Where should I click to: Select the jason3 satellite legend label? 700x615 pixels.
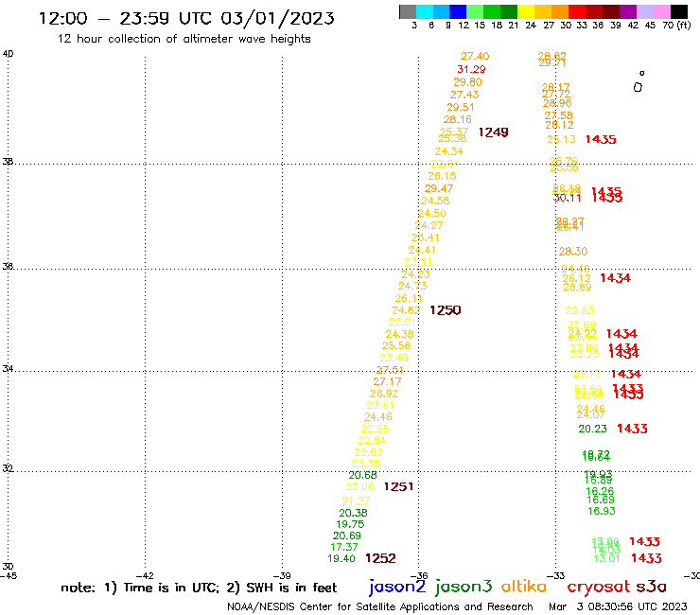tap(464, 588)
